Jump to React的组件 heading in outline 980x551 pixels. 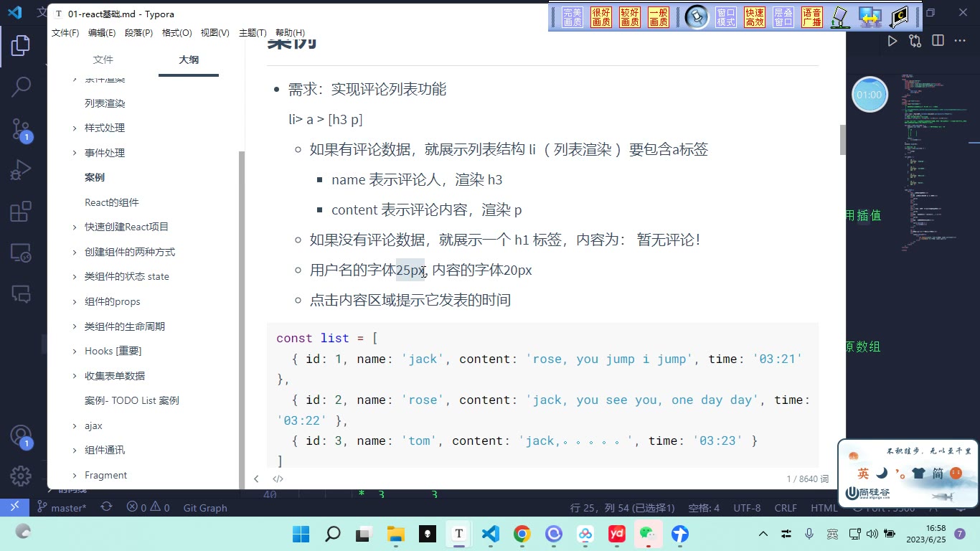[x=112, y=202]
